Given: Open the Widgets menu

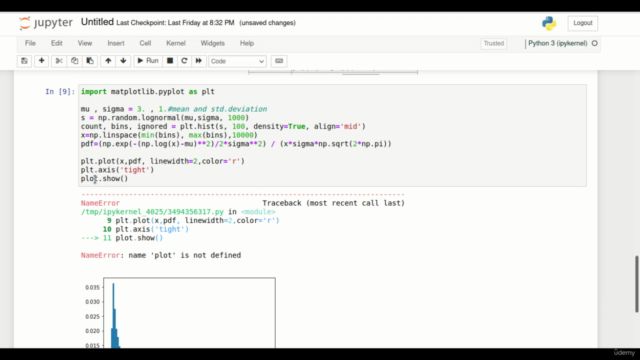Looking at the screenshot, I should click(212, 43).
